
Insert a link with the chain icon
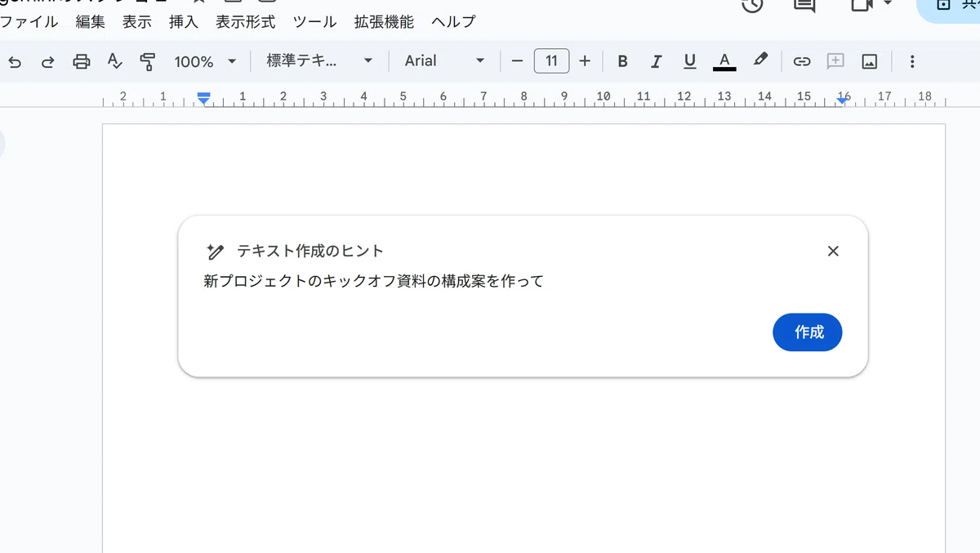pyautogui.click(x=802, y=61)
